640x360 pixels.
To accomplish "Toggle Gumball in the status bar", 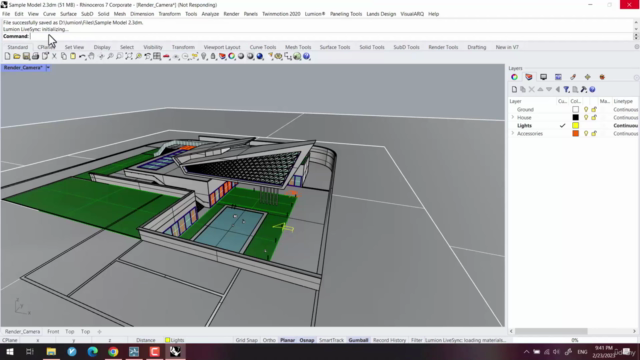I will click(x=358, y=340).
